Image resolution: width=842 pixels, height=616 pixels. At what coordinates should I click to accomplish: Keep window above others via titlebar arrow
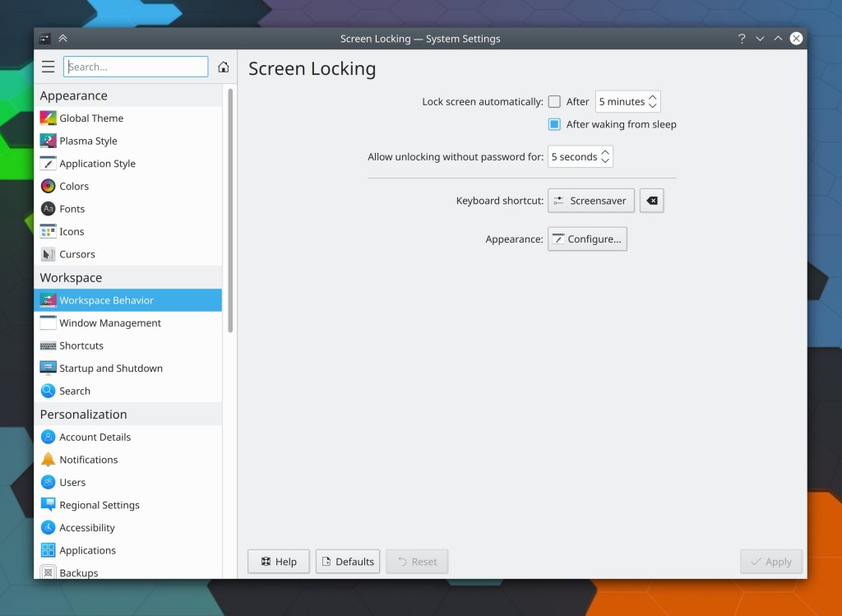(63, 39)
